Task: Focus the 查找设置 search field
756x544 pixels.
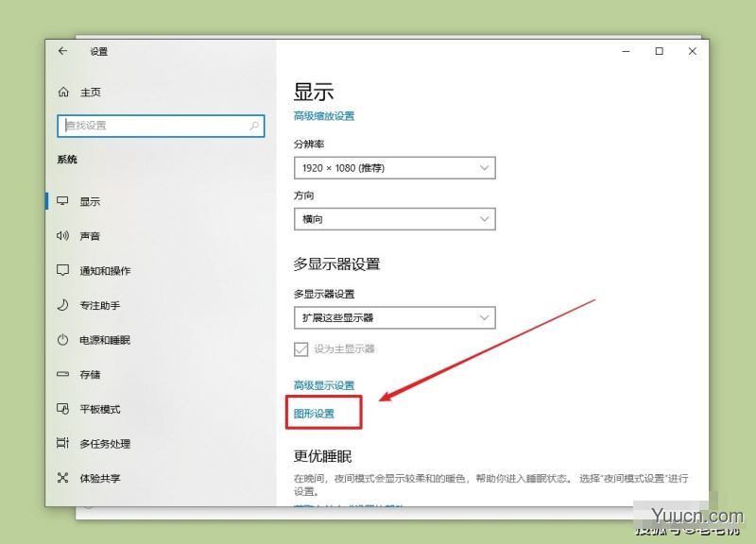Action: [x=161, y=126]
